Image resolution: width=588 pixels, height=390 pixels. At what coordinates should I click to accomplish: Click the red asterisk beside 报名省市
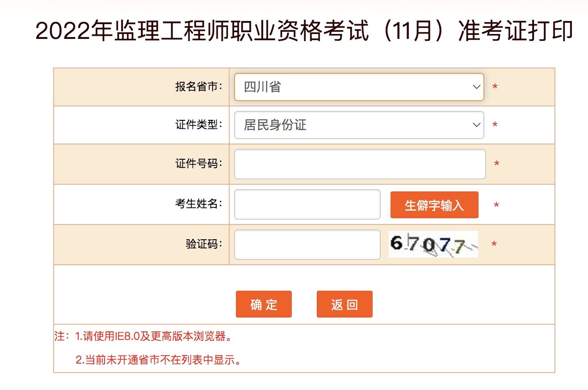(495, 87)
